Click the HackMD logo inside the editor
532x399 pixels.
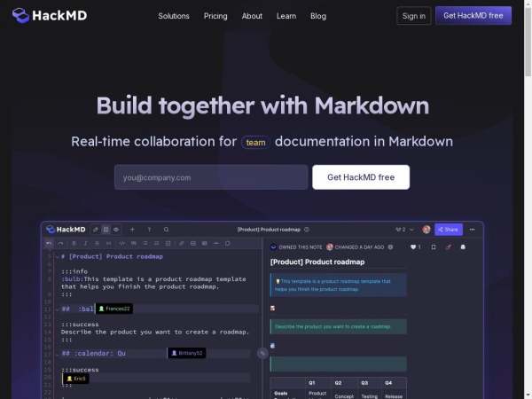point(66,230)
